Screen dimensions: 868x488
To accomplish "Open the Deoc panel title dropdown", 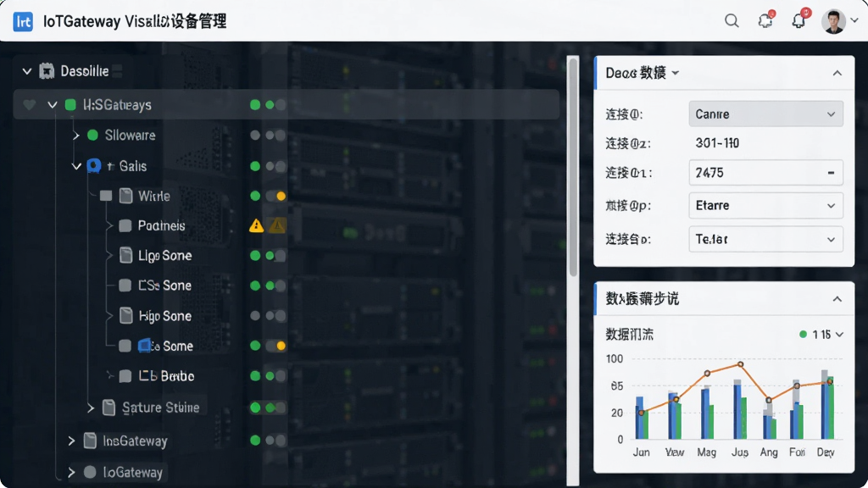I will 676,73.
